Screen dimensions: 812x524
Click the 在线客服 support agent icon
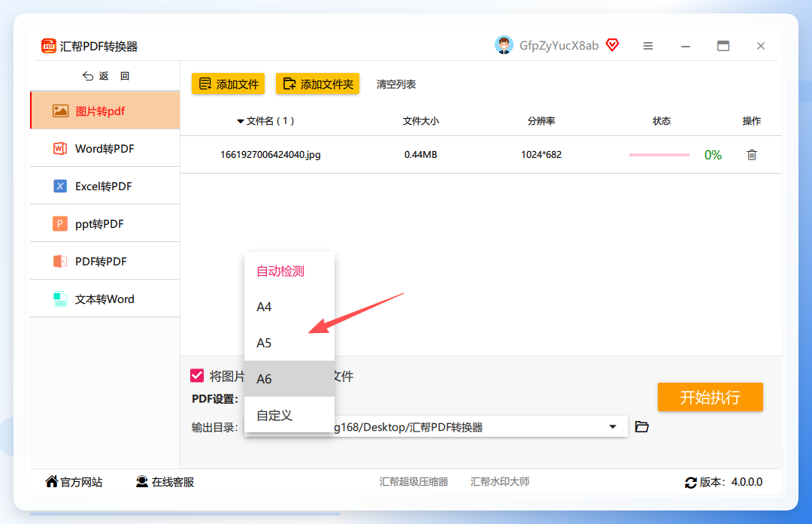point(141,482)
